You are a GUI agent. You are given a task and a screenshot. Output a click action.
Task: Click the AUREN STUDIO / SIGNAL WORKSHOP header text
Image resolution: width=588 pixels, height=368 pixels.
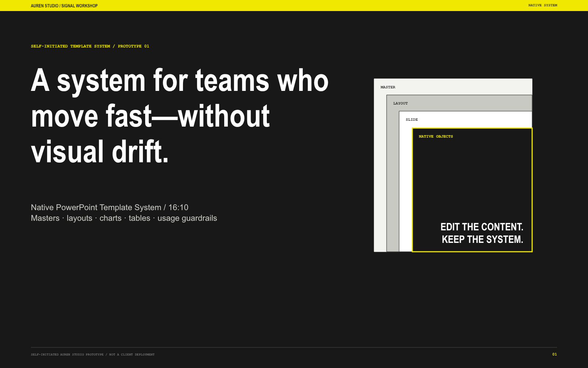(64, 6)
